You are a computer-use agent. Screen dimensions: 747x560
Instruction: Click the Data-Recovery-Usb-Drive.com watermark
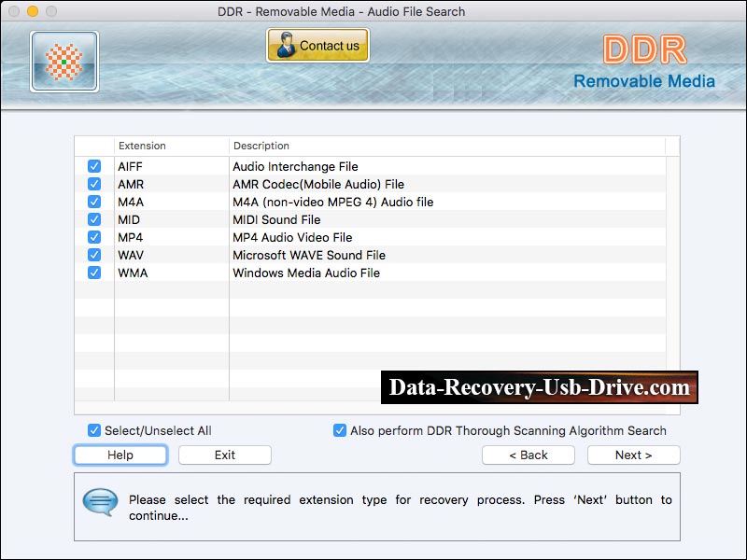click(540, 387)
